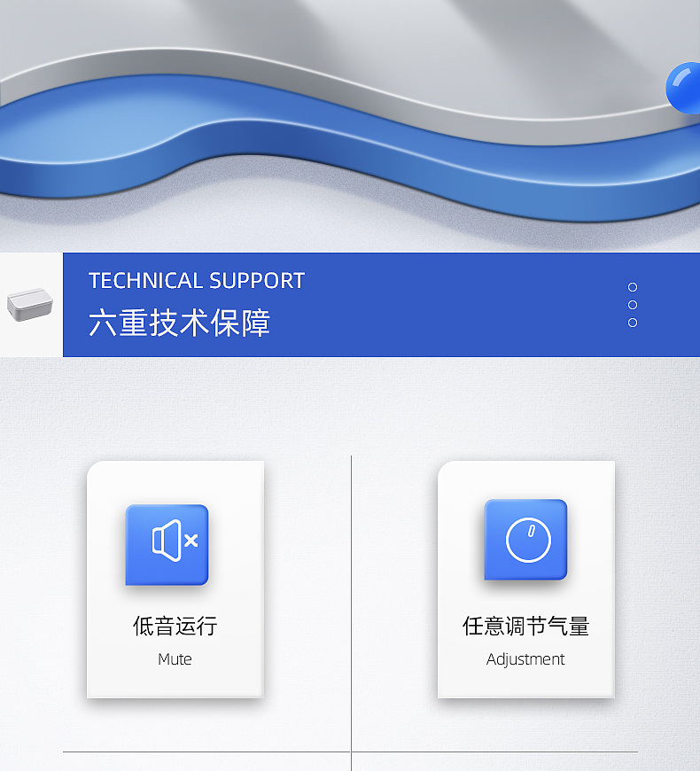Click the TECHNICAL SUPPORT heading
This screenshot has height=771, width=700.
(197, 281)
